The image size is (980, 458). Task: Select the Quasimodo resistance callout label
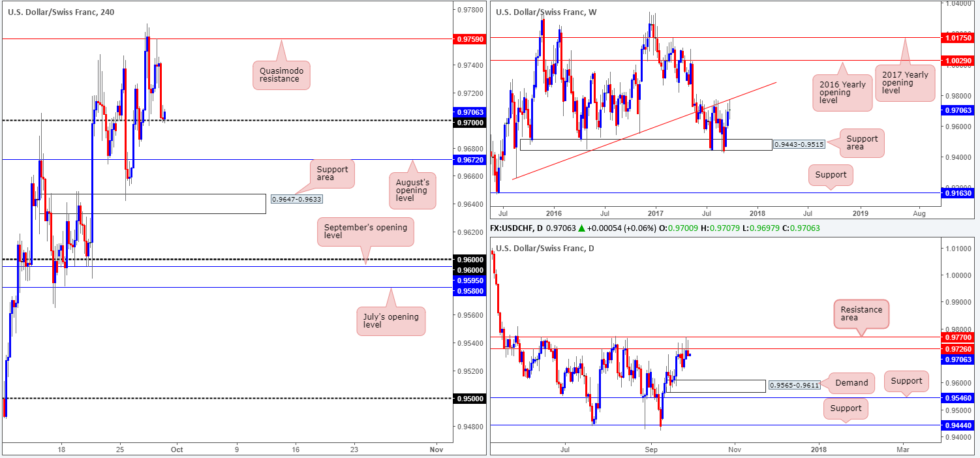click(281, 74)
